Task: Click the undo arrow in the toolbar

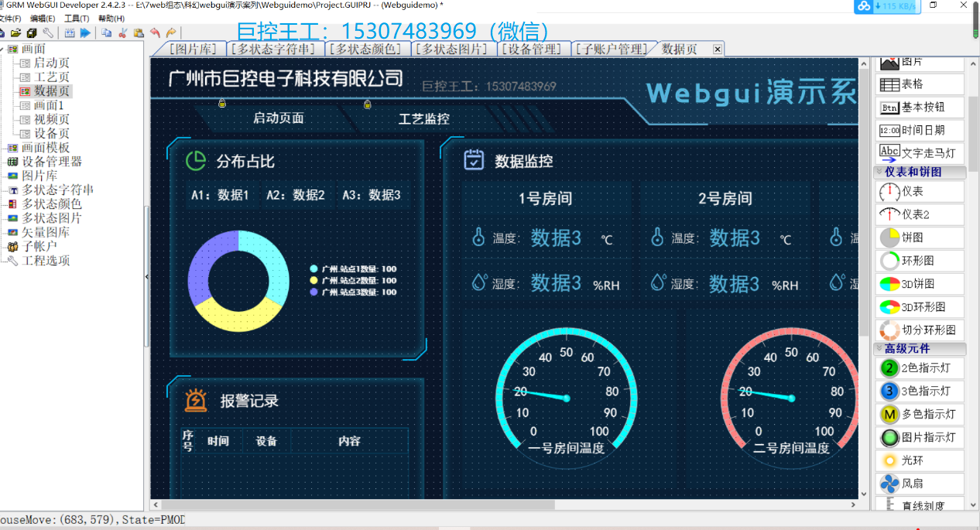Action: click(x=155, y=32)
